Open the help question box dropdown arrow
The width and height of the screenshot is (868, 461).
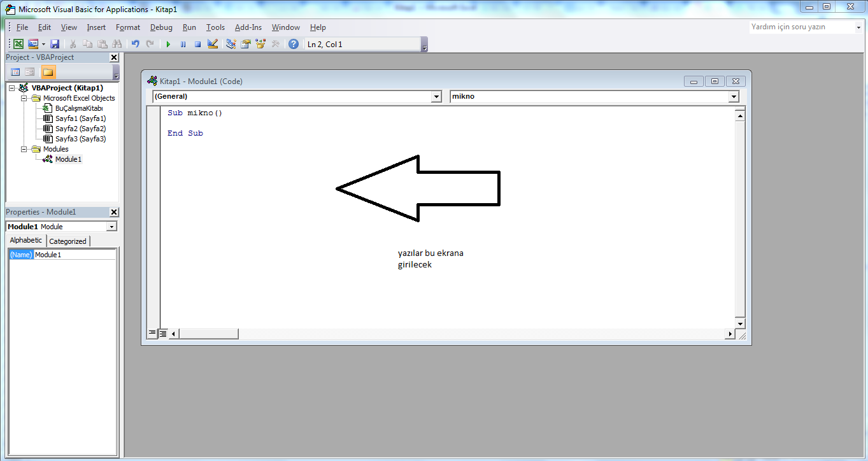(858, 27)
